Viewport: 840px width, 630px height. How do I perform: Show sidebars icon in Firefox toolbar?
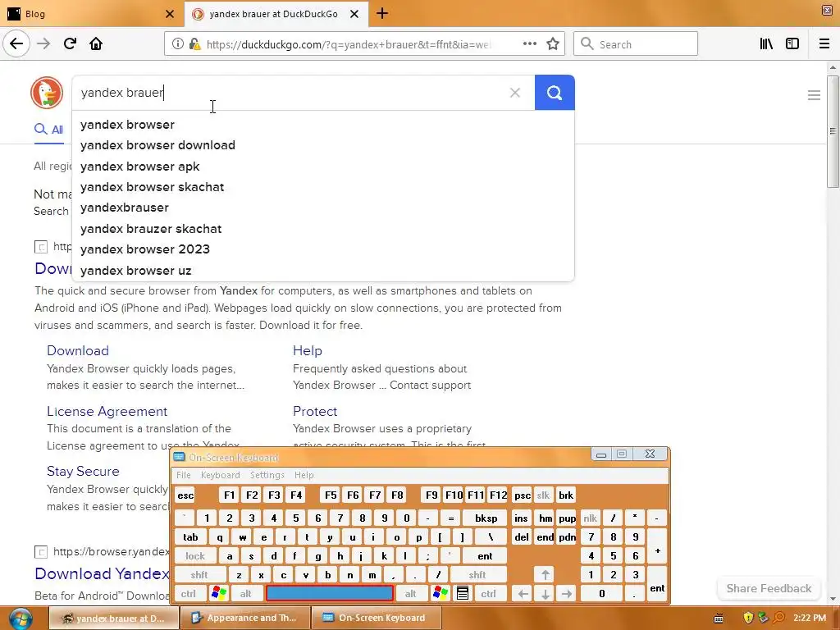[792, 44]
